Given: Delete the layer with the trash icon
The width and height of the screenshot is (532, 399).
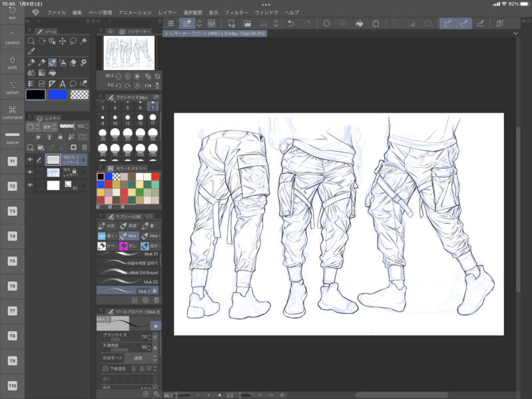Looking at the screenshot, I should tap(85, 147).
